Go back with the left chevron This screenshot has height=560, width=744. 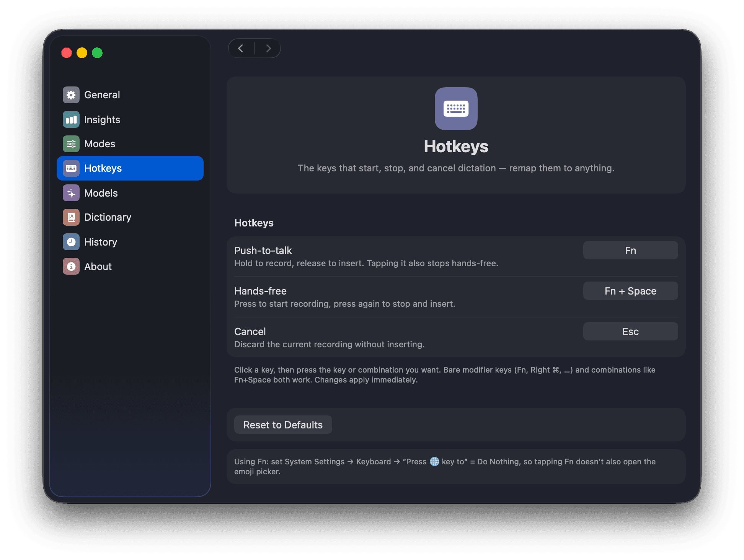pos(241,48)
